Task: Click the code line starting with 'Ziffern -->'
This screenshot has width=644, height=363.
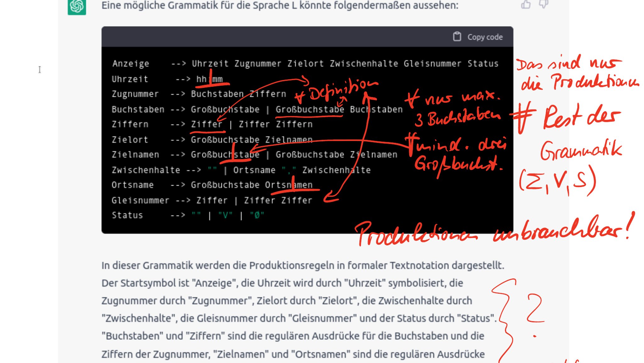Action: (x=212, y=124)
